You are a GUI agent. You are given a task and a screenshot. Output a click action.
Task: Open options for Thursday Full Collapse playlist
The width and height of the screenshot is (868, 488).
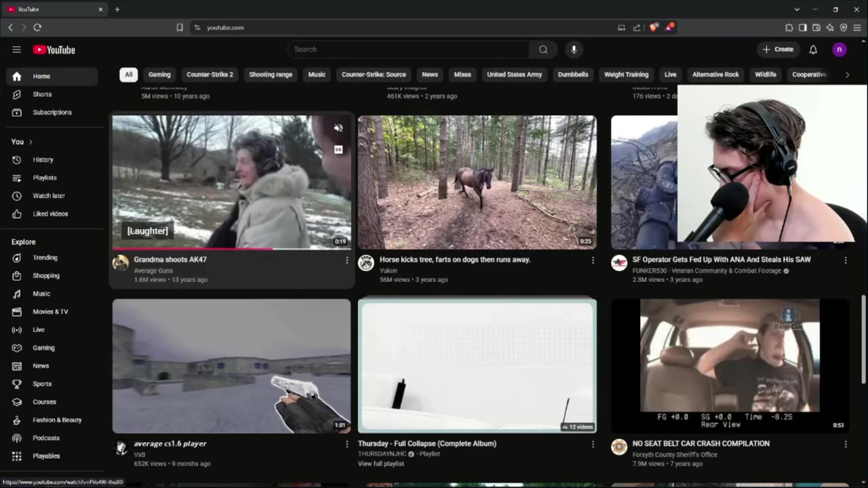tap(593, 445)
